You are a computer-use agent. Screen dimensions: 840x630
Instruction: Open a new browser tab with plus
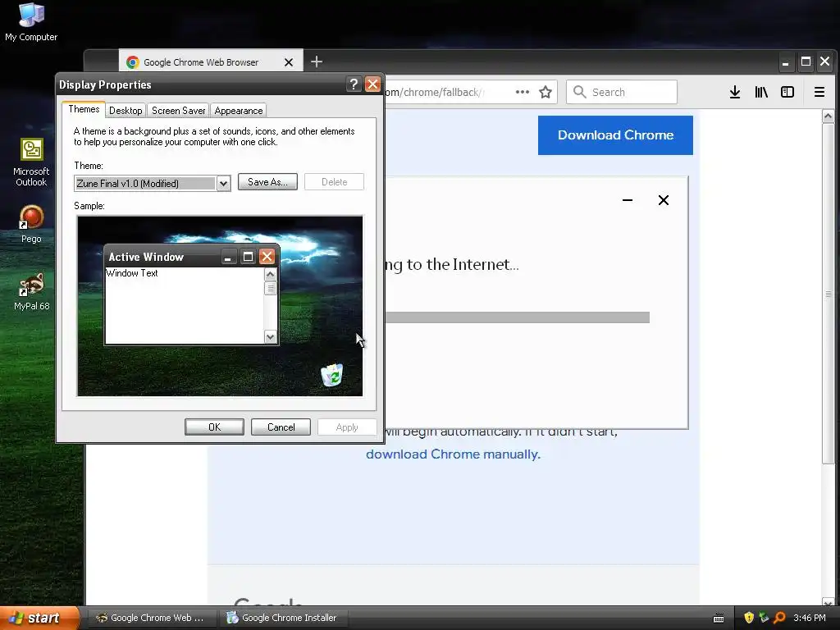point(317,62)
